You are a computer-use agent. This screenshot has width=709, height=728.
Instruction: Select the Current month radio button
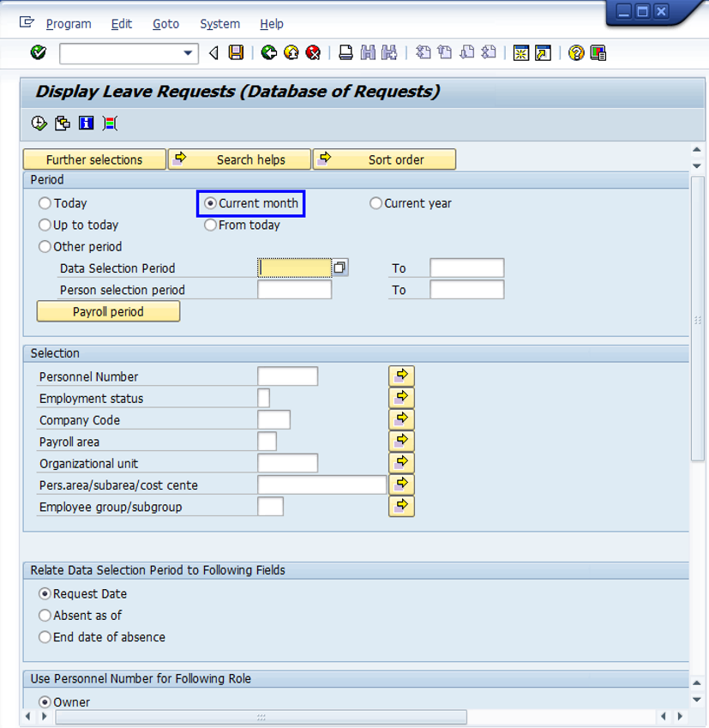(x=210, y=203)
